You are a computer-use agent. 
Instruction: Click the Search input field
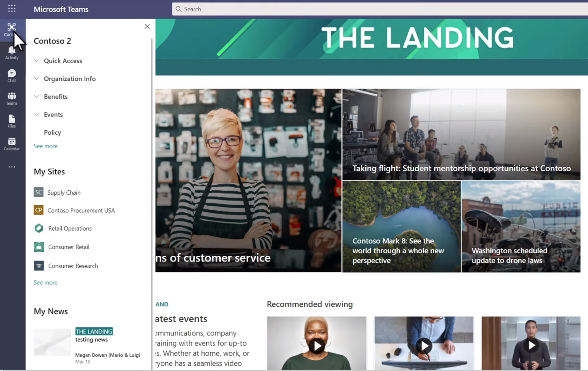[380, 9]
